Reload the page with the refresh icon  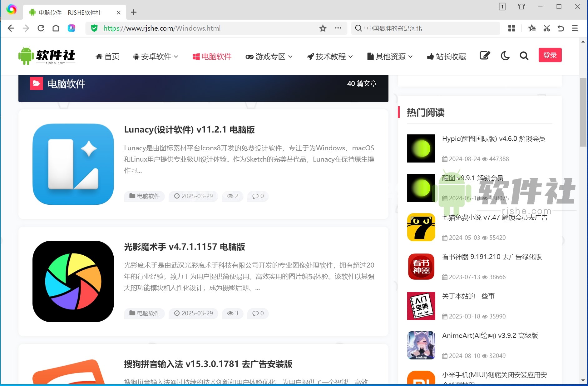coord(41,28)
